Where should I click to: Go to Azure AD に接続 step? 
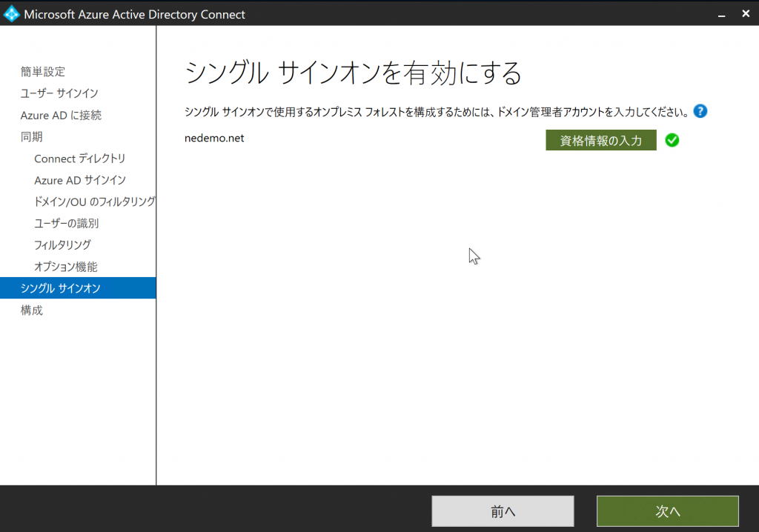tap(61, 116)
